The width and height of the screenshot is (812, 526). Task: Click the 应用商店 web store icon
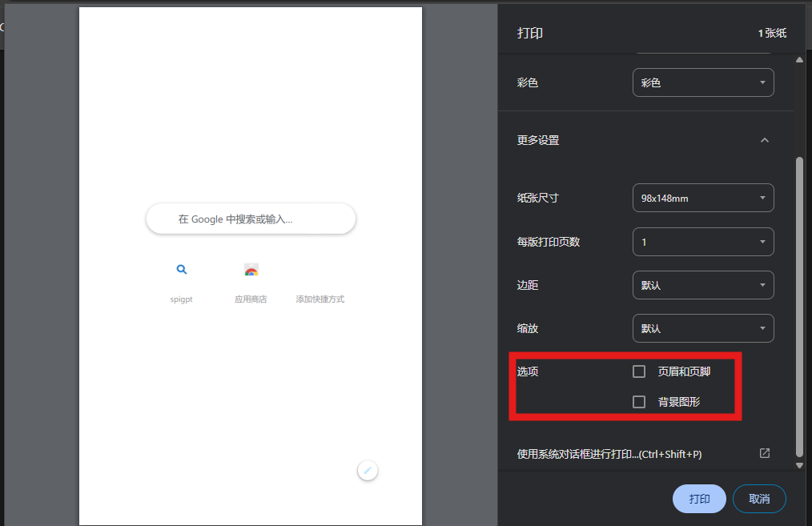251,271
